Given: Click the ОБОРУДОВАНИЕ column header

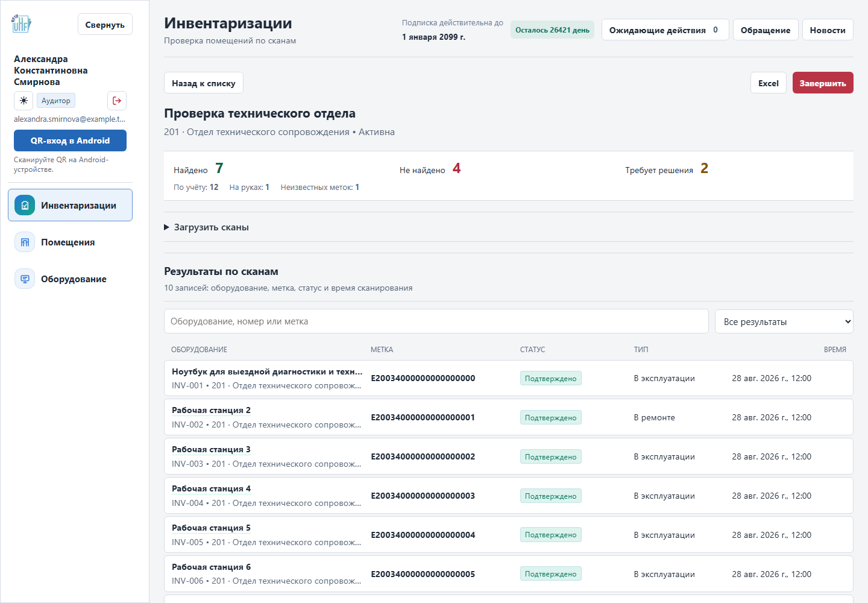Looking at the screenshot, I should pos(200,350).
